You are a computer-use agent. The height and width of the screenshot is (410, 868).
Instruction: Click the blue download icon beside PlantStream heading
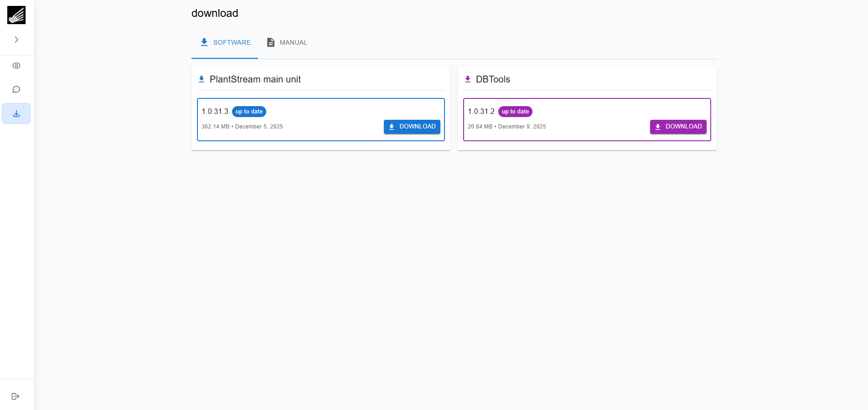(201, 79)
